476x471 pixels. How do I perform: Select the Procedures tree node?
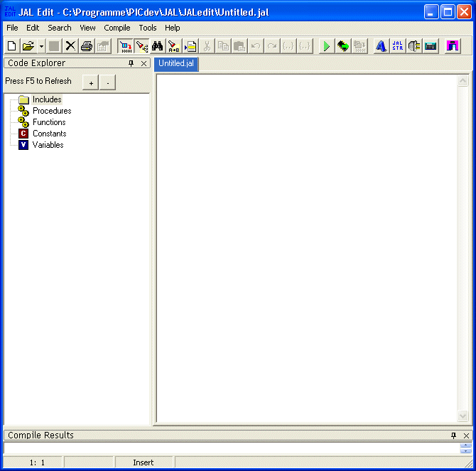coord(52,111)
